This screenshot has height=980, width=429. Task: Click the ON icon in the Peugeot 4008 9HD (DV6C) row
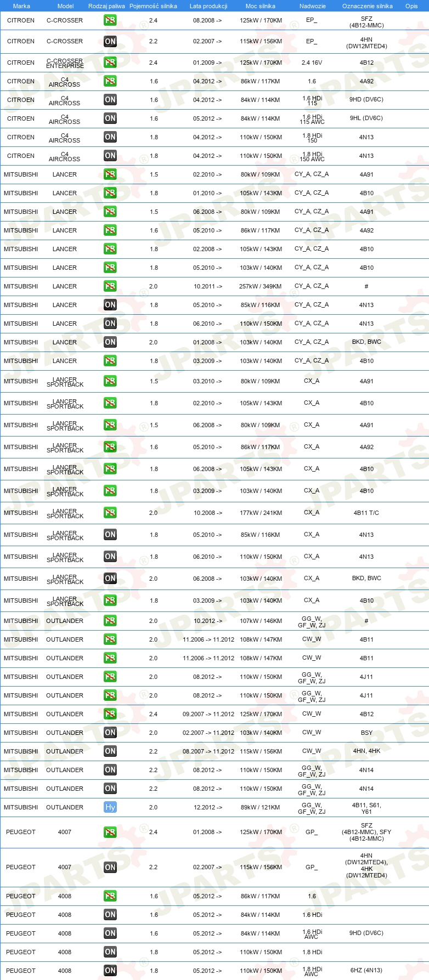tap(110, 933)
